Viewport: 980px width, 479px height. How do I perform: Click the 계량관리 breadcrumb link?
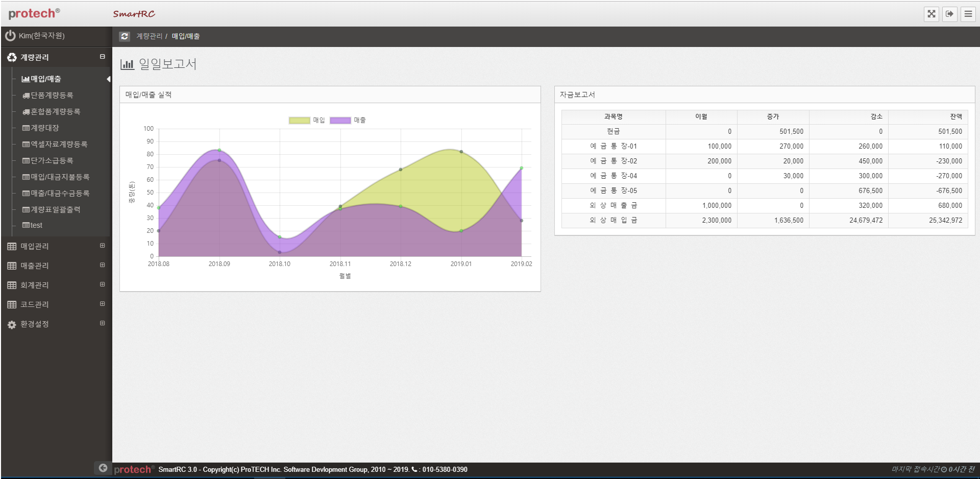(149, 36)
